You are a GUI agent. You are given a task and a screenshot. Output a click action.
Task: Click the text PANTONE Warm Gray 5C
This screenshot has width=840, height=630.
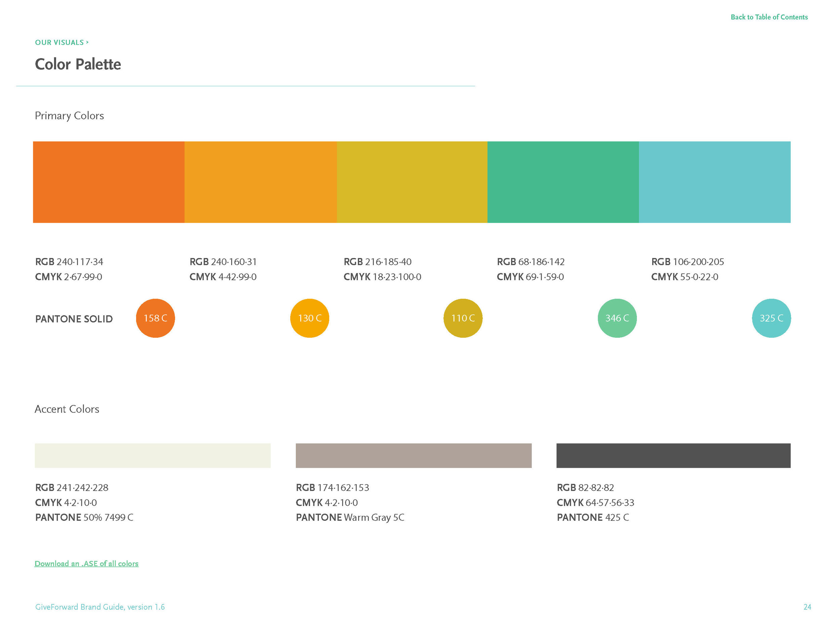pos(350,517)
